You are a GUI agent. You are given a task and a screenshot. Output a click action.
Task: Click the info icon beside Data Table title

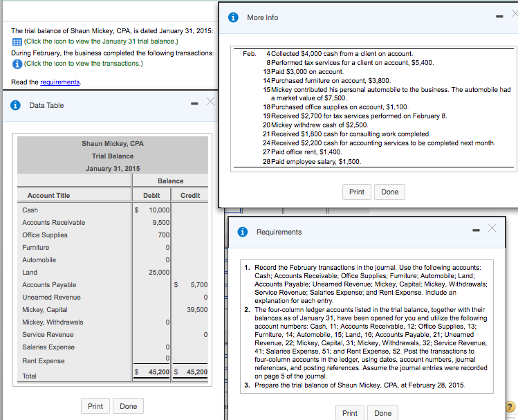[15, 105]
